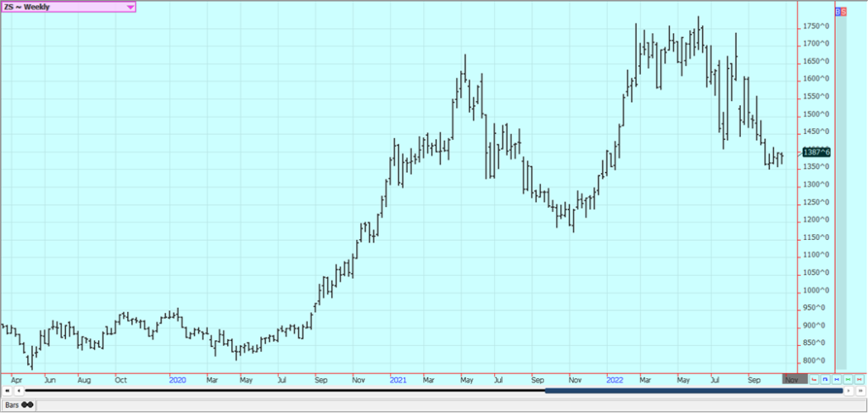Click the current price label 1387^6
The image size is (868, 413).
point(816,153)
